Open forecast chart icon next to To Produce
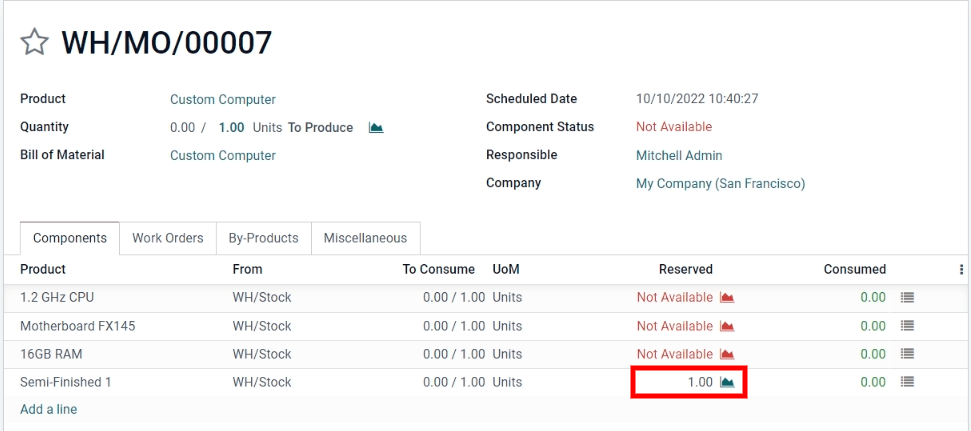This screenshot has width=971, height=431. tap(376, 128)
